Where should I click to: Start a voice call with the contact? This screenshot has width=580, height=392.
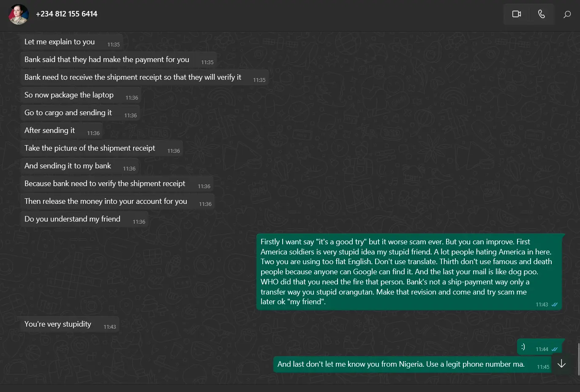[542, 14]
